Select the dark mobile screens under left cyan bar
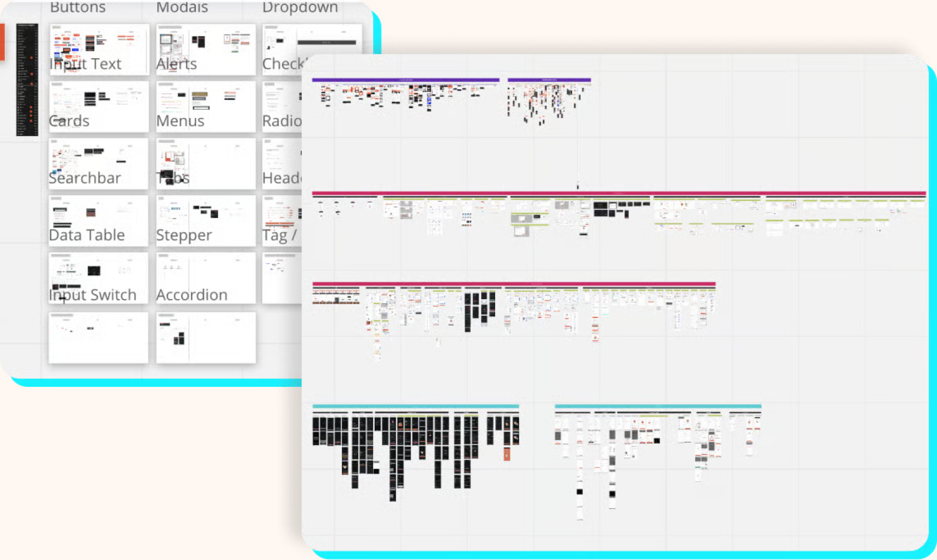Screen dimensions: 937x560 click(416, 456)
